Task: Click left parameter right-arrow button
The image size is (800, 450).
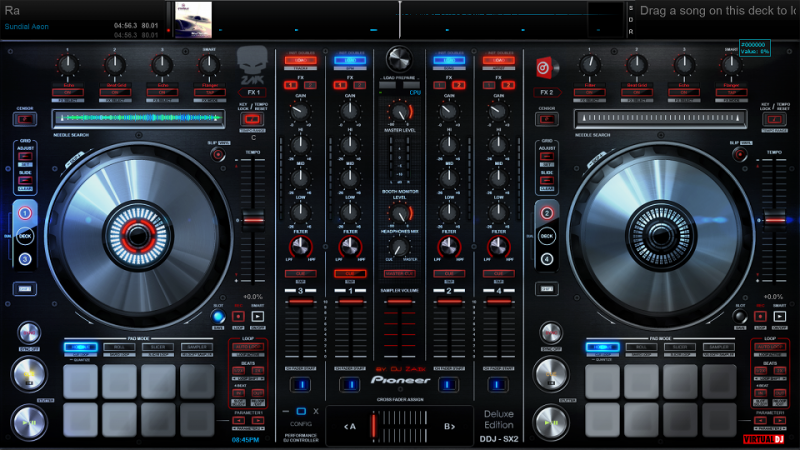Action: click(258, 420)
